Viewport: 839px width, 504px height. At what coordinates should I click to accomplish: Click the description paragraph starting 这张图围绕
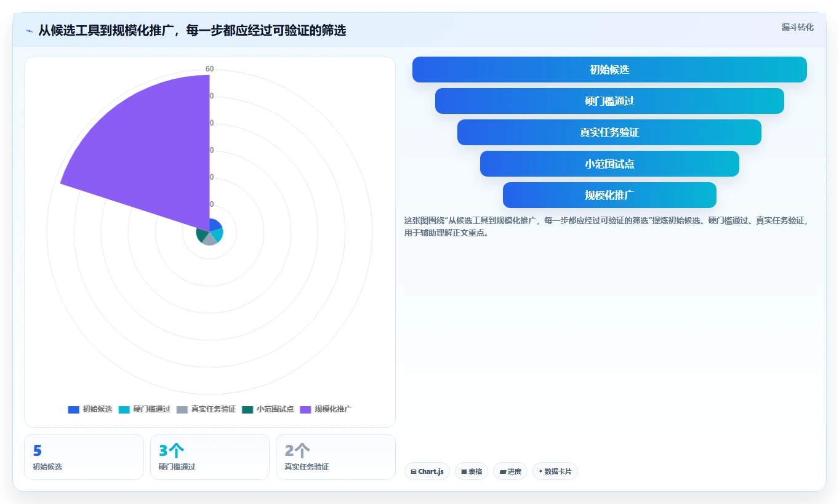point(607,226)
